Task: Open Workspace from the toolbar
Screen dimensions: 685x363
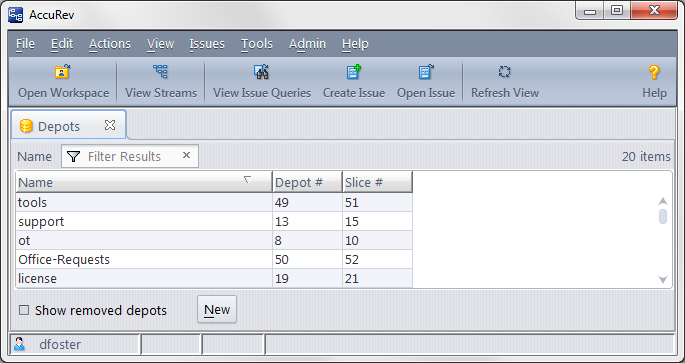Action: [x=62, y=72]
